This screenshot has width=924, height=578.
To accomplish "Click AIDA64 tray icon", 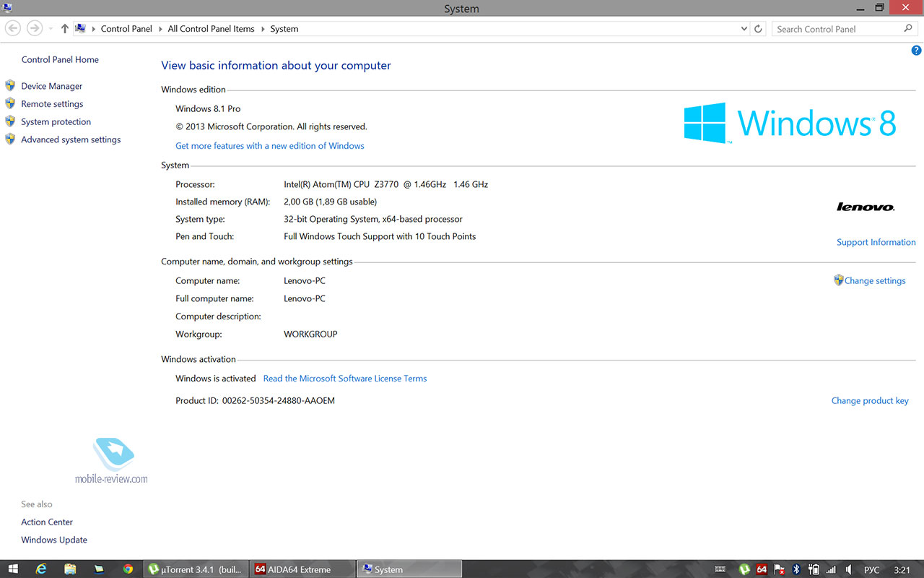I will click(x=762, y=569).
